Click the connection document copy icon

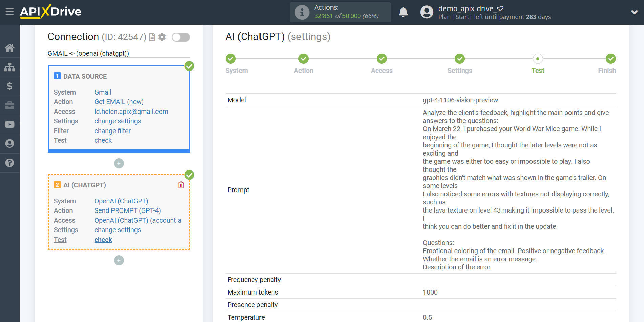(x=152, y=37)
